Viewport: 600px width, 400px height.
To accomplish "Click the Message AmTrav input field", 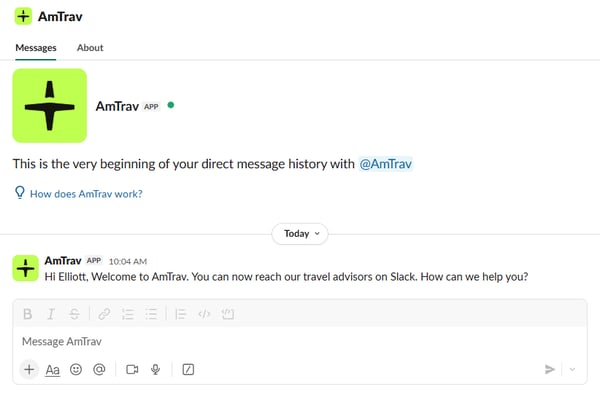I will click(290, 342).
